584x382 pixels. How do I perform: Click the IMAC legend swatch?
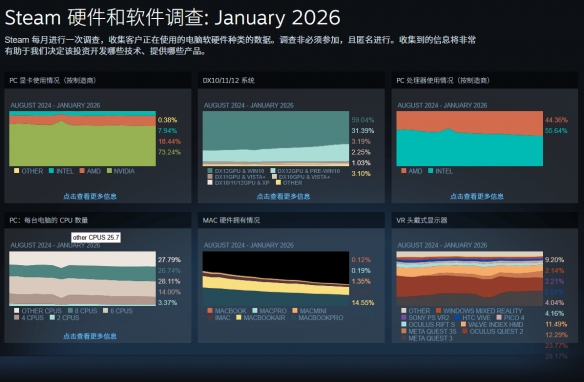pos(210,318)
